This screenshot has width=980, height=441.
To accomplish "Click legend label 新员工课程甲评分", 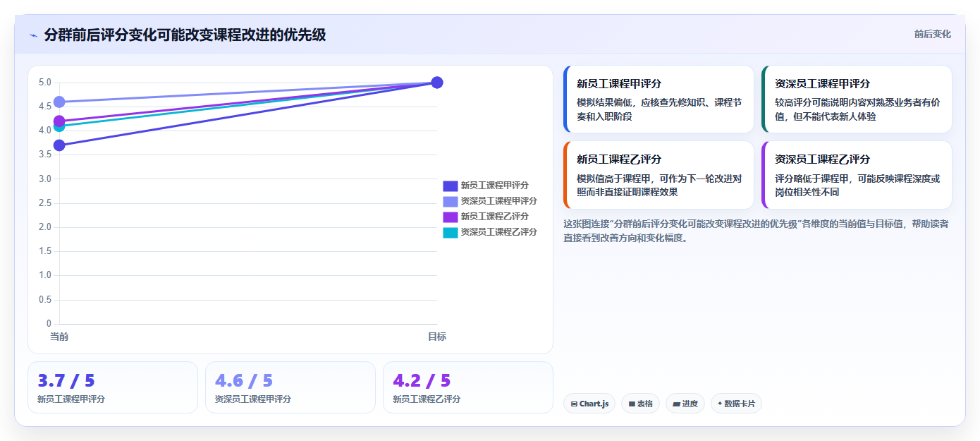I will [x=495, y=186].
